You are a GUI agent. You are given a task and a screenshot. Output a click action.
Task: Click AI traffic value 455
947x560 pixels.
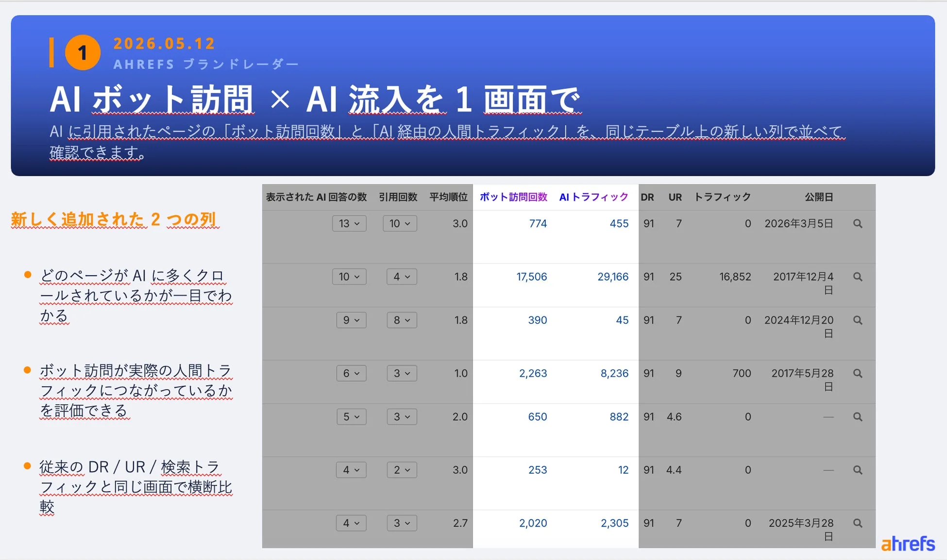pos(619,224)
